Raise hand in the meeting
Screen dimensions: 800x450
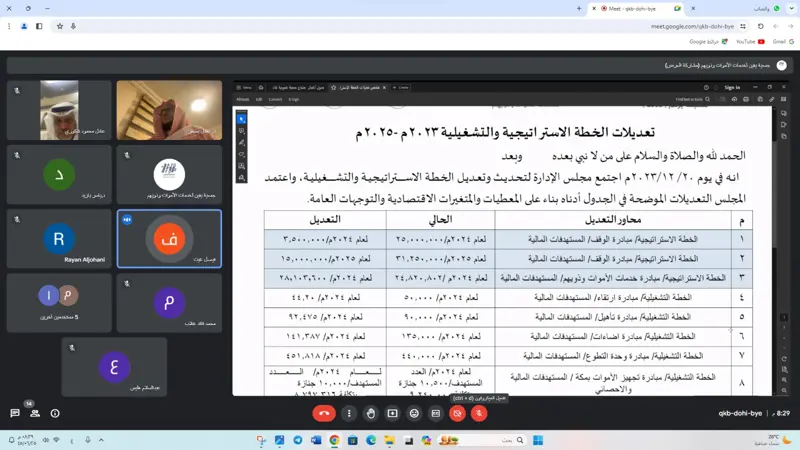click(x=371, y=413)
